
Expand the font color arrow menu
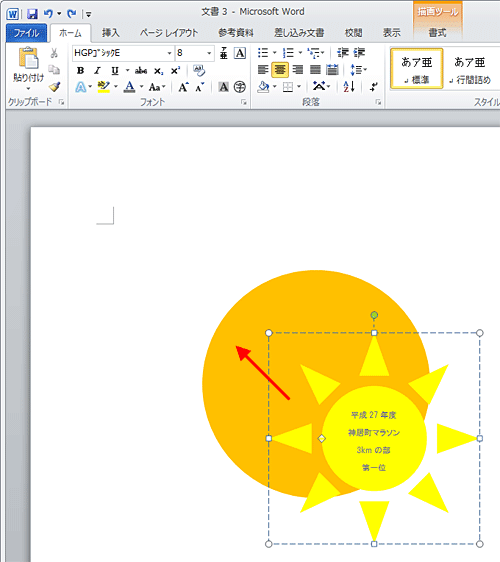click(141, 87)
